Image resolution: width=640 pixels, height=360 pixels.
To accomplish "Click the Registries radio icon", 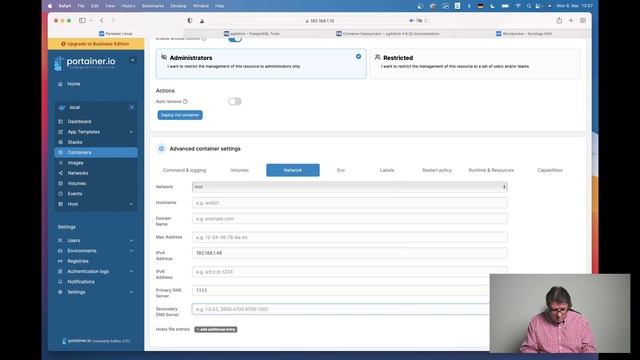I will point(60,261).
